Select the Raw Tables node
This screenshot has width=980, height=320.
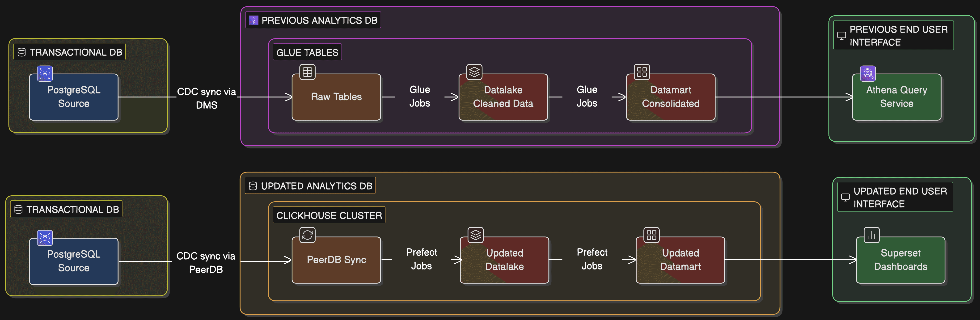click(x=336, y=97)
